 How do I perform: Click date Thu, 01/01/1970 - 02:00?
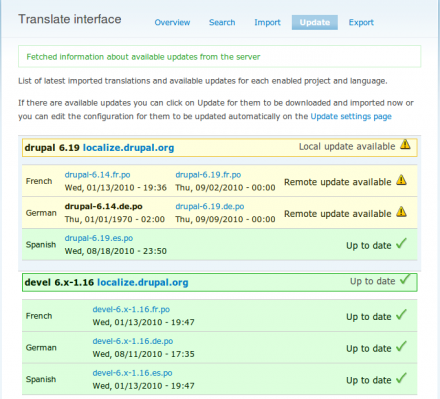pyautogui.click(x=115, y=219)
